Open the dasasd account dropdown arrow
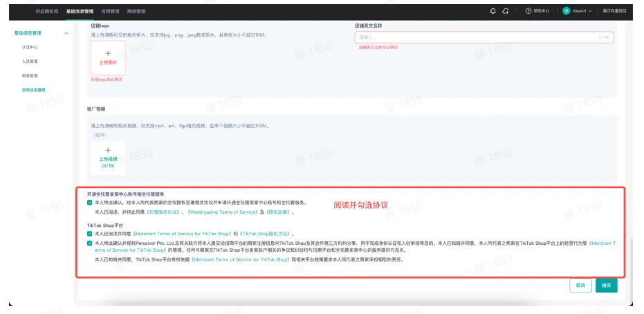Image resolution: width=644 pixels, height=314 pixels. click(x=590, y=12)
